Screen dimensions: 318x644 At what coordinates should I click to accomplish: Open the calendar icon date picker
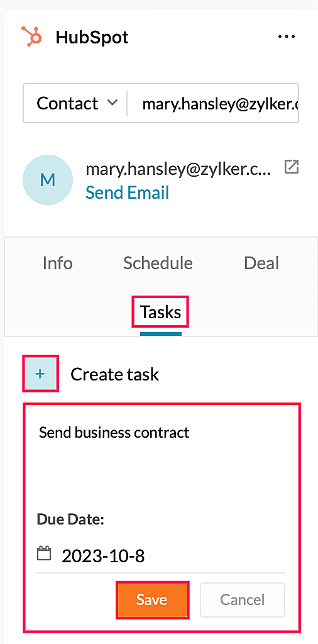(44, 553)
